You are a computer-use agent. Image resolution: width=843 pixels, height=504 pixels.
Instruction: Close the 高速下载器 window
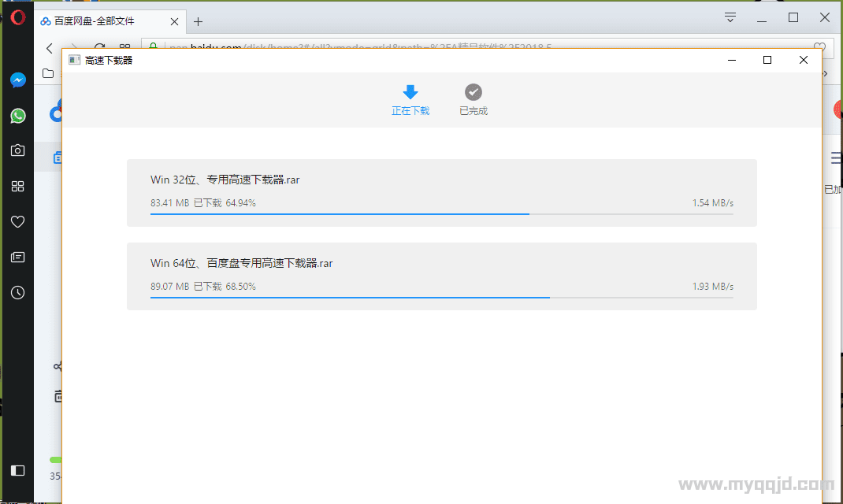click(804, 60)
